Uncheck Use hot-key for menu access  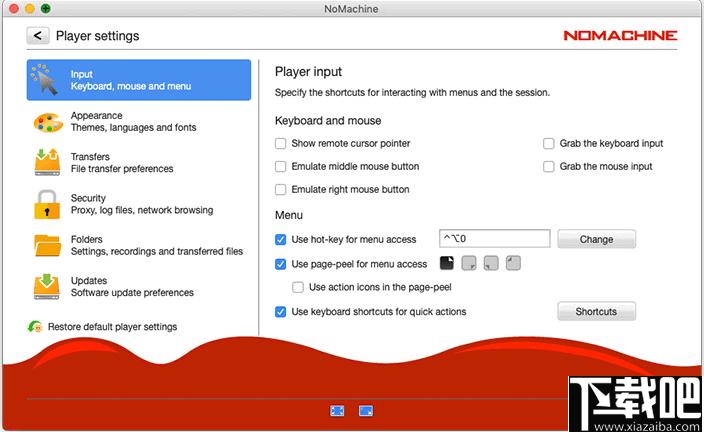(281, 239)
